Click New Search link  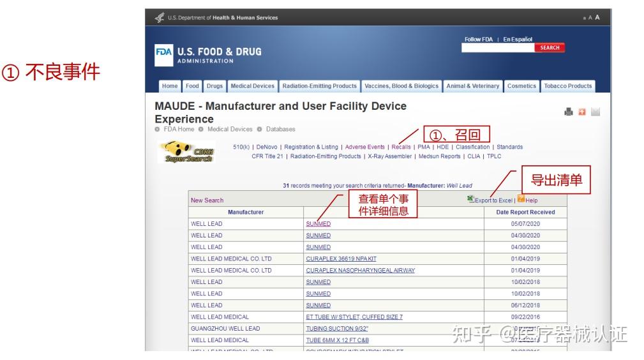click(207, 200)
